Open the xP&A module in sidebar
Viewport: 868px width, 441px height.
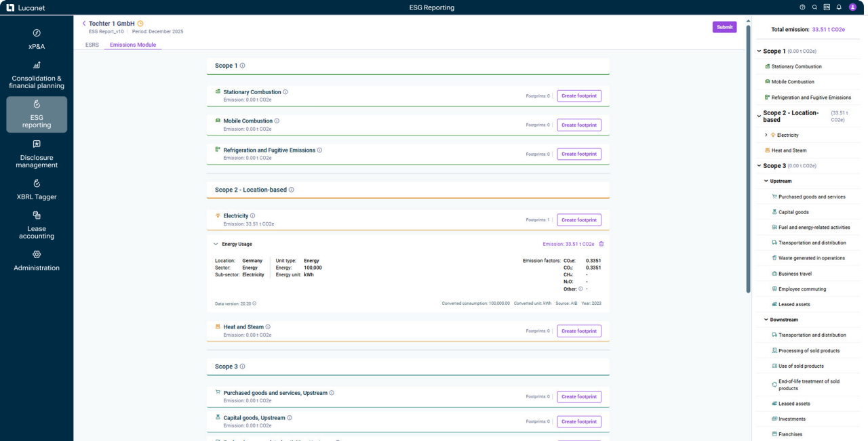point(37,39)
